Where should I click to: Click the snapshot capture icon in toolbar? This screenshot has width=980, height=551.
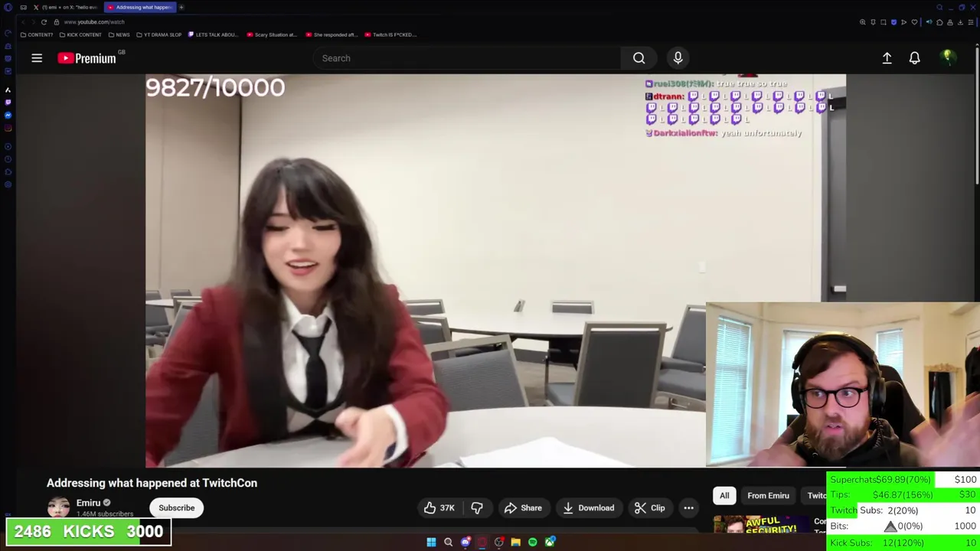884,22
